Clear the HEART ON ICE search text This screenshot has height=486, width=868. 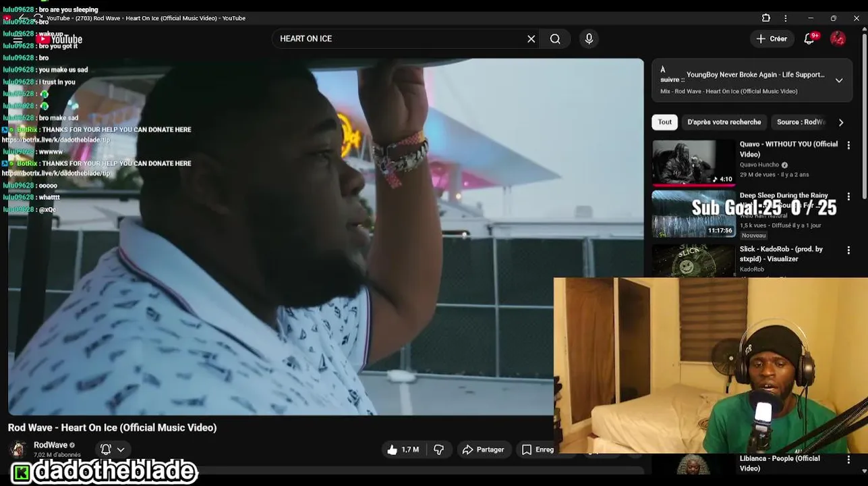coord(531,38)
